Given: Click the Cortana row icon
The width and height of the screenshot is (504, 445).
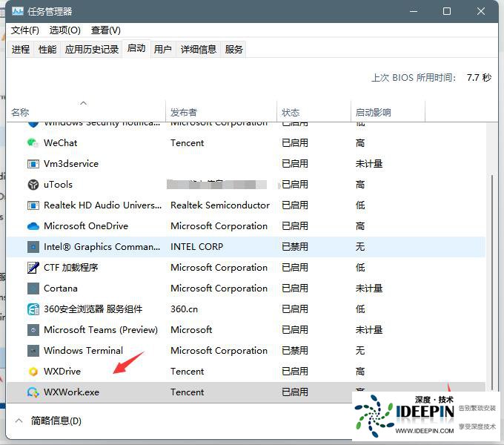Looking at the screenshot, I should point(33,289).
